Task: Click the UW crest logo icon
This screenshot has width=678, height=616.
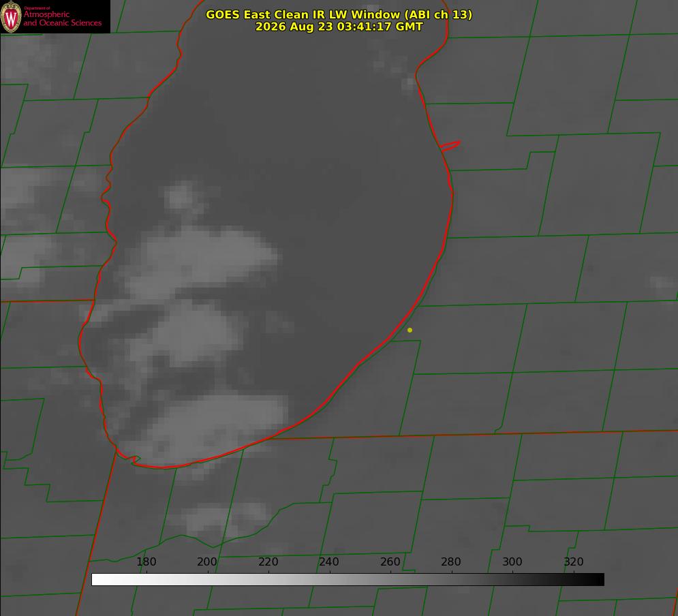Action: [11, 16]
